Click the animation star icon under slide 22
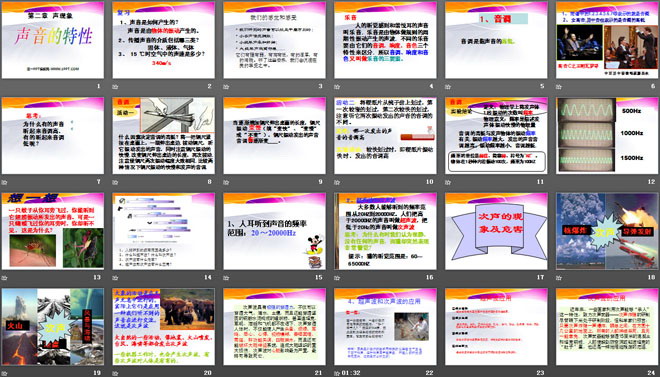Viewport: 660px width, 377px height. coord(337,373)
